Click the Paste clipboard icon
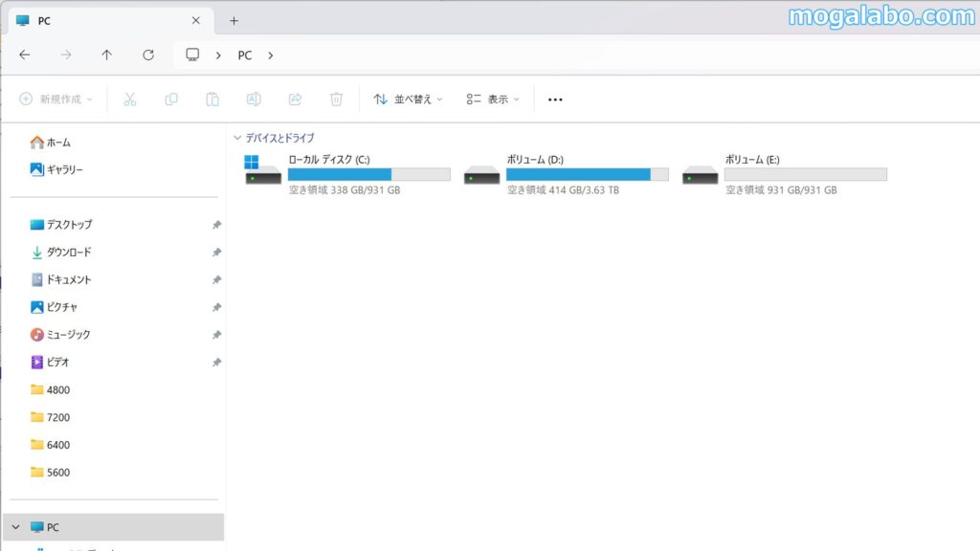The width and height of the screenshot is (980, 551). [212, 99]
